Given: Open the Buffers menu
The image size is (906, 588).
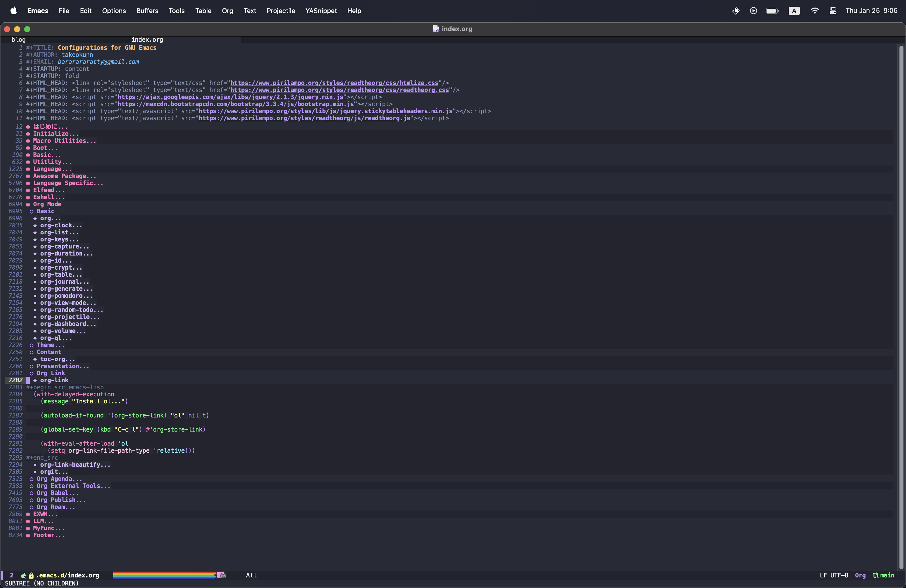Looking at the screenshot, I should tap(147, 11).
